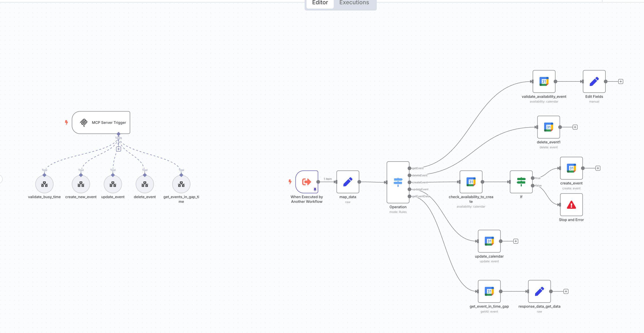
Task: Add a node after delete_event1
Action: 575,127
